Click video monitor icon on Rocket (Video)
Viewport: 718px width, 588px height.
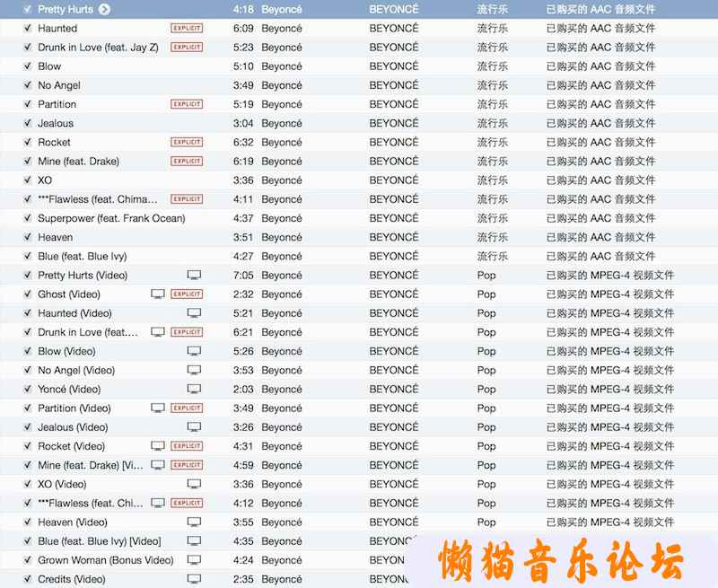point(158,446)
